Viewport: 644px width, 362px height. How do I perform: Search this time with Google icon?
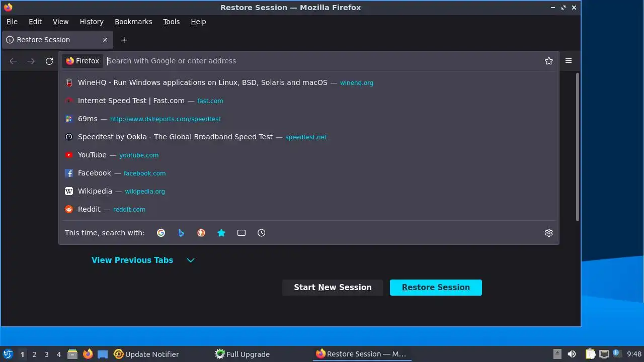(x=161, y=233)
